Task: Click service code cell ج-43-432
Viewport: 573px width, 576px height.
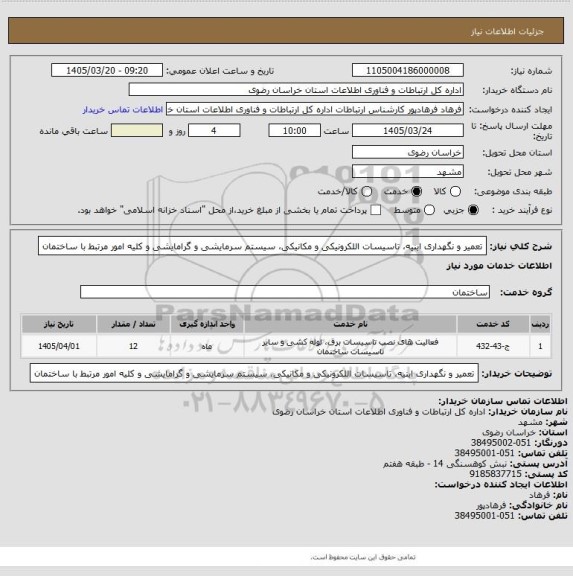Action: 493,346
